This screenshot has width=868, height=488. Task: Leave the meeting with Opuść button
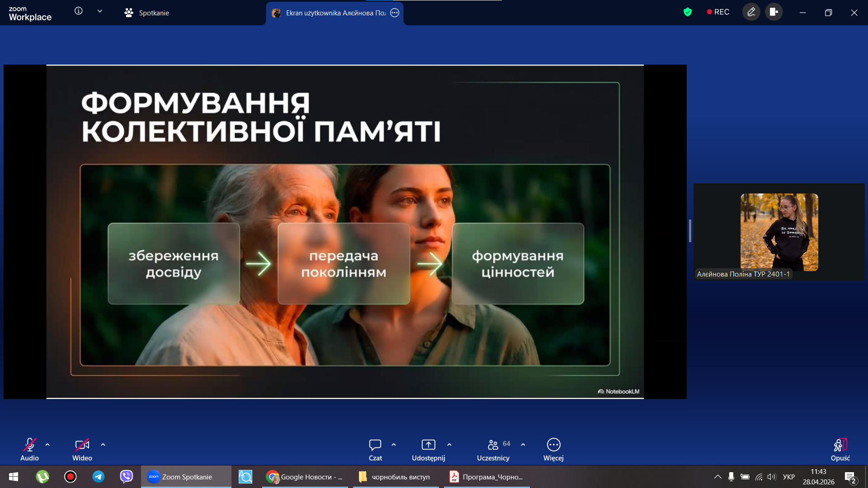tap(840, 450)
